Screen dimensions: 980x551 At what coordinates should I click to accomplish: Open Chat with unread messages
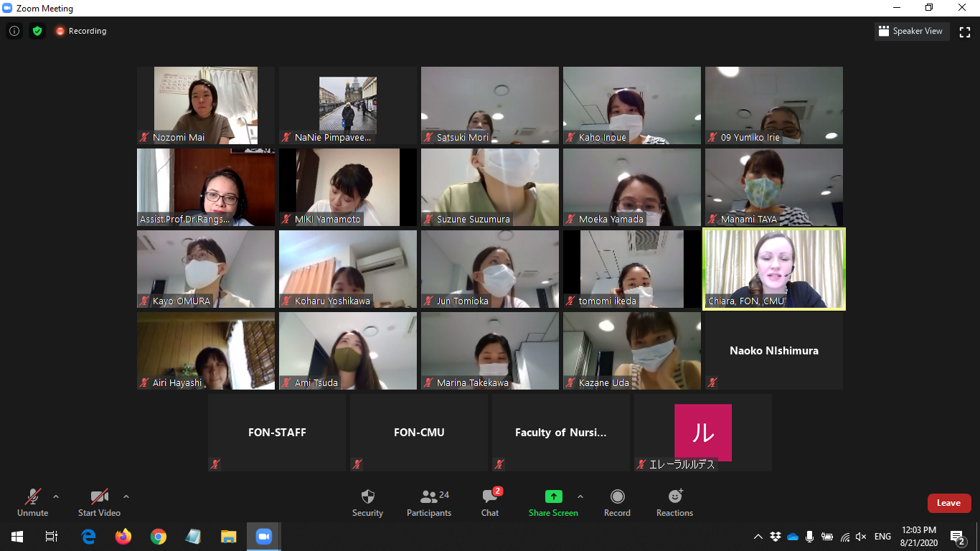click(490, 502)
